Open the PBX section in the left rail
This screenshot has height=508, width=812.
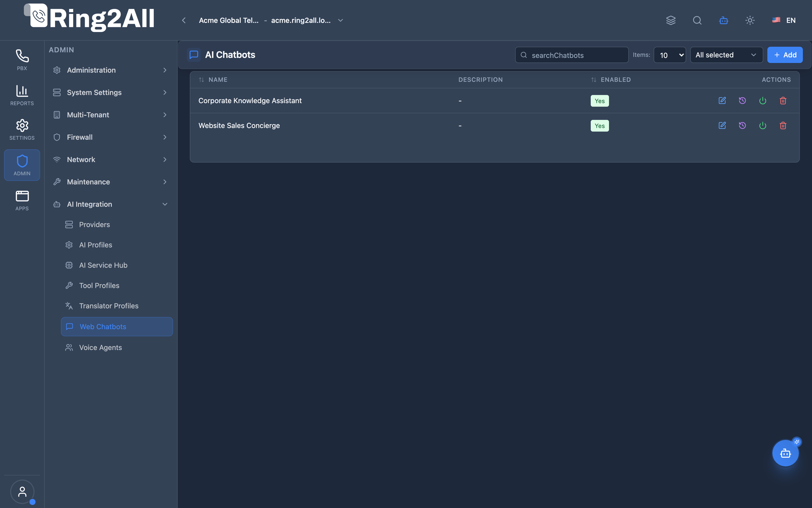pos(22,60)
